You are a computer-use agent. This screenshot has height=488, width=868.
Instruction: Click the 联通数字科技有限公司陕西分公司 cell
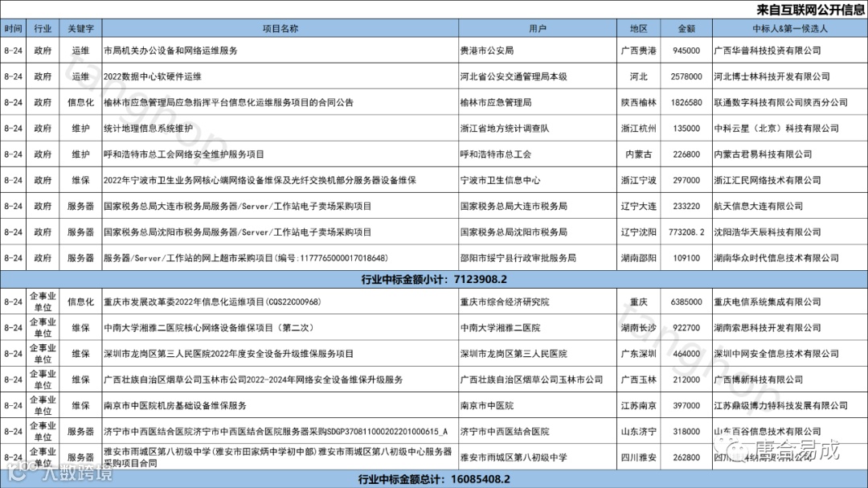click(790, 102)
